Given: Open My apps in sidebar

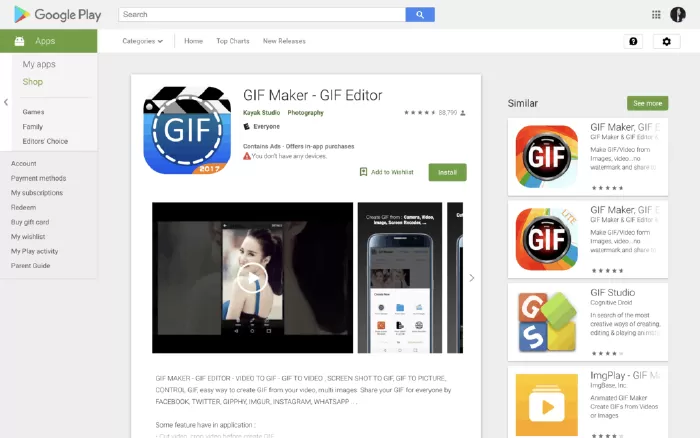Looking at the screenshot, I should [39, 64].
